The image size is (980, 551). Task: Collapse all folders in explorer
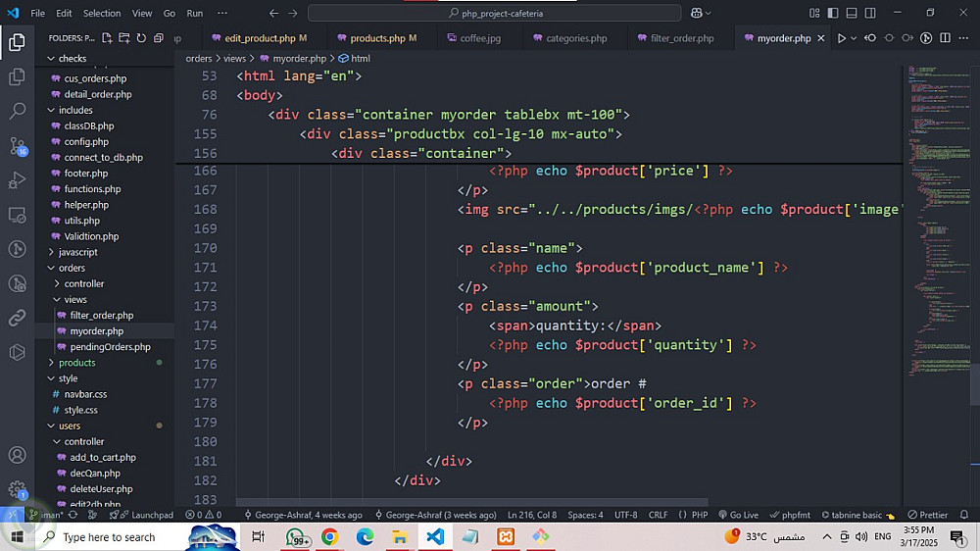tap(158, 38)
